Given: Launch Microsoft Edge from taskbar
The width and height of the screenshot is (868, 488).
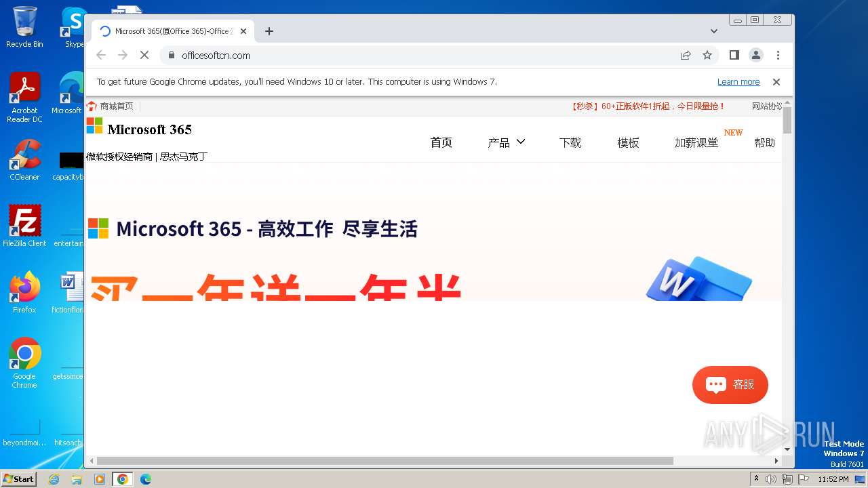Looking at the screenshot, I should click(146, 479).
